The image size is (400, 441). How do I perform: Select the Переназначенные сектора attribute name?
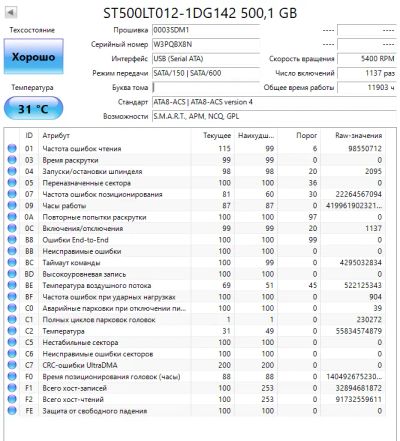click(x=86, y=183)
